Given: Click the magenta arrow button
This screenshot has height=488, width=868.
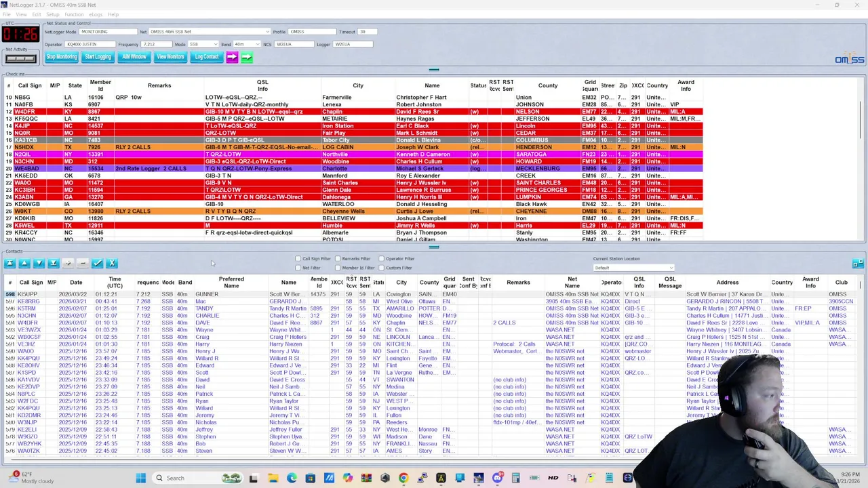Looking at the screenshot, I should click(x=232, y=57).
